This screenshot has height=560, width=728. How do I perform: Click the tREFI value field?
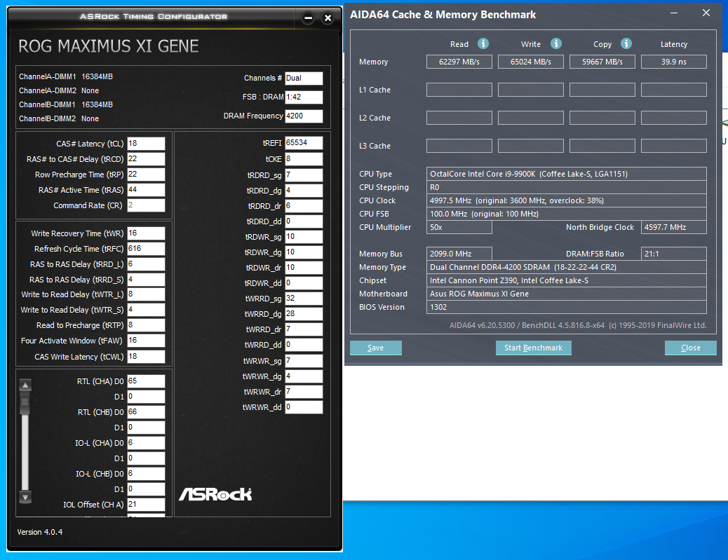click(x=304, y=143)
